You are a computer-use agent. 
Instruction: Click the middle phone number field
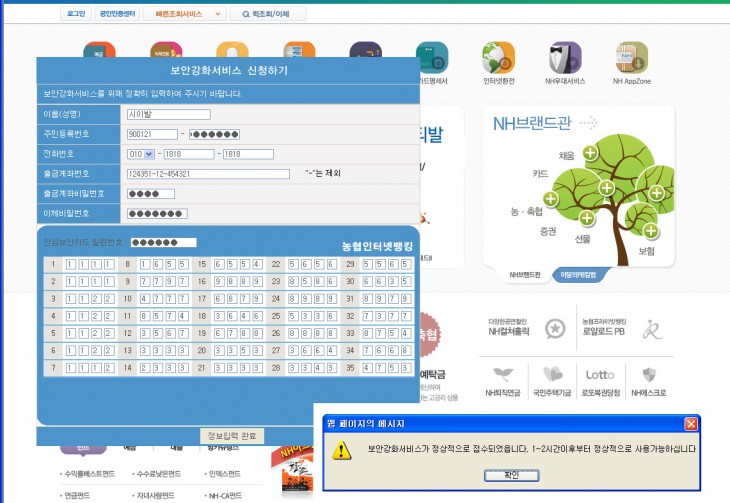point(189,154)
